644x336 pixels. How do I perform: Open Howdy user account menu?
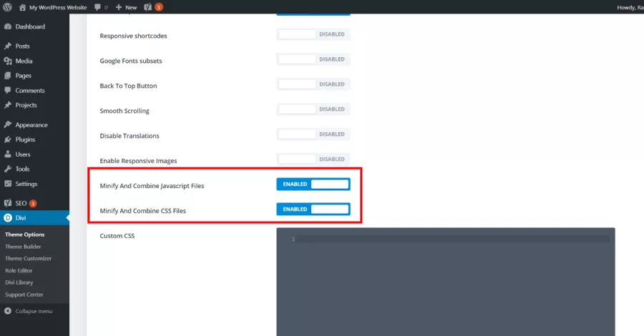(x=630, y=7)
